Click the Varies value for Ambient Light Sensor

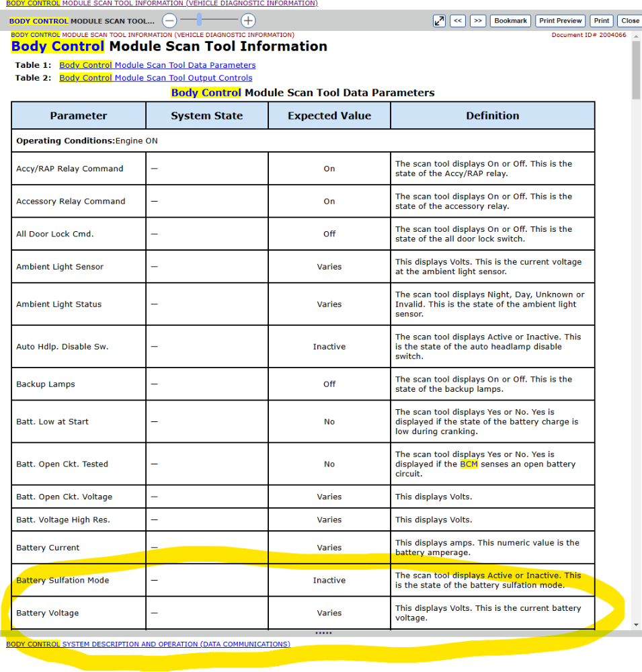[329, 267]
